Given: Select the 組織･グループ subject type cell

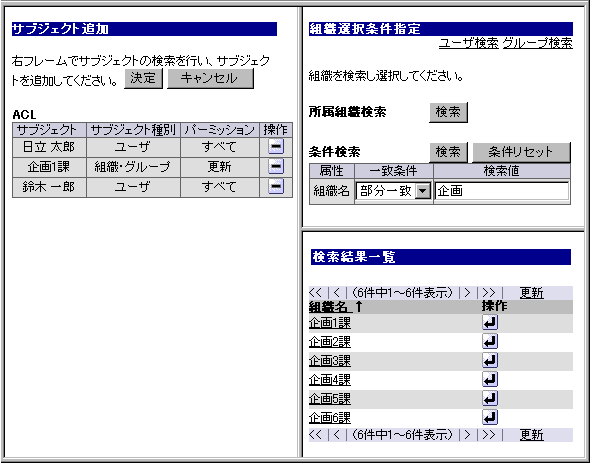Looking at the screenshot, I should [x=133, y=167].
